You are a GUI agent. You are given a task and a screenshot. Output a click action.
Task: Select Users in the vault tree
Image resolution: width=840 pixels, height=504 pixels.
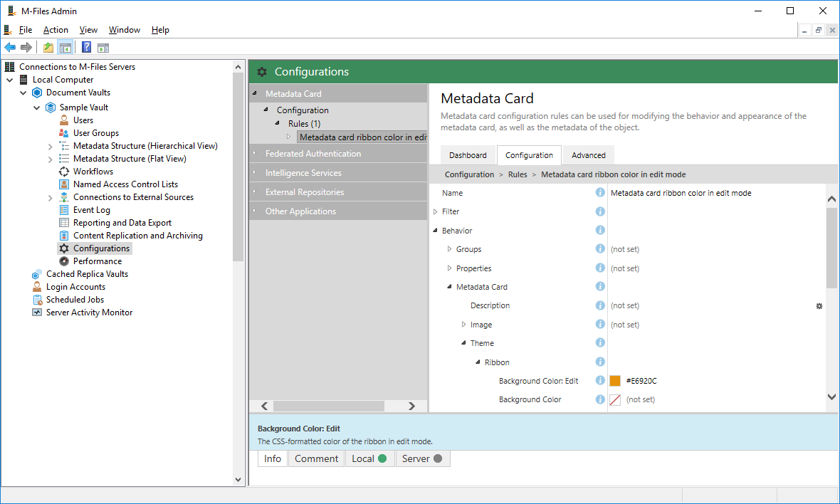point(83,120)
